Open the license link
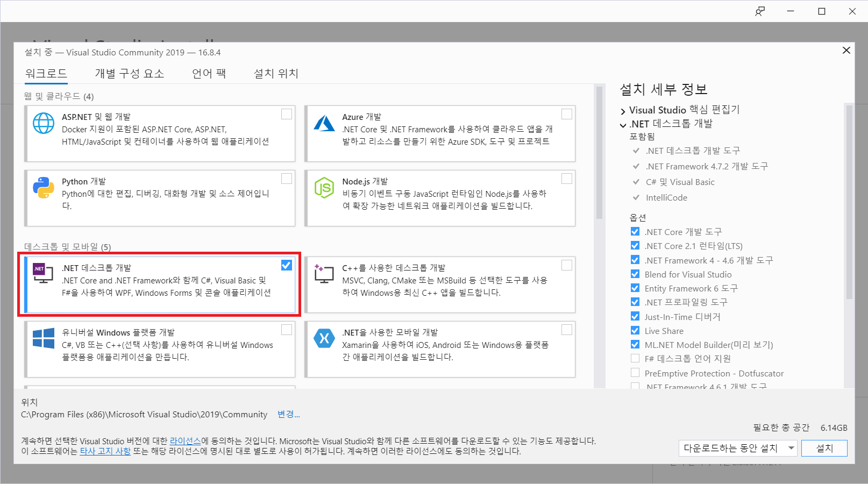868x484 pixels. (x=186, y=441)
